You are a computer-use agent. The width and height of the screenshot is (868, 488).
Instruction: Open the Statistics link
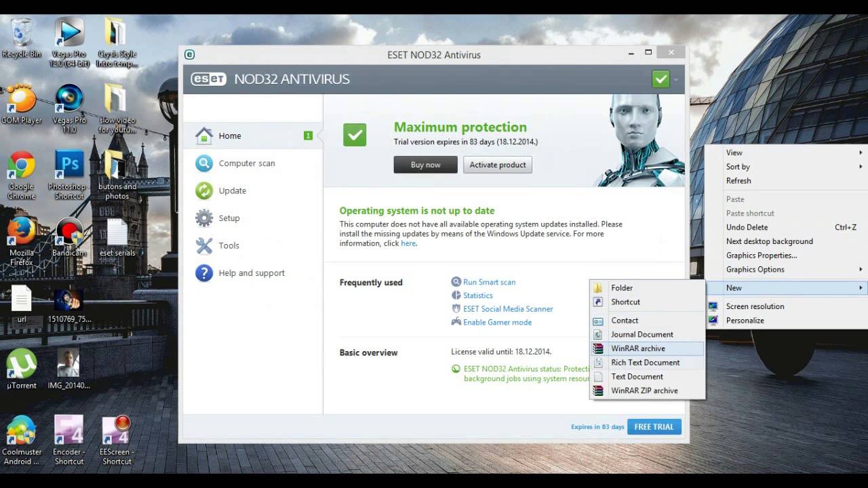[477, 296]
